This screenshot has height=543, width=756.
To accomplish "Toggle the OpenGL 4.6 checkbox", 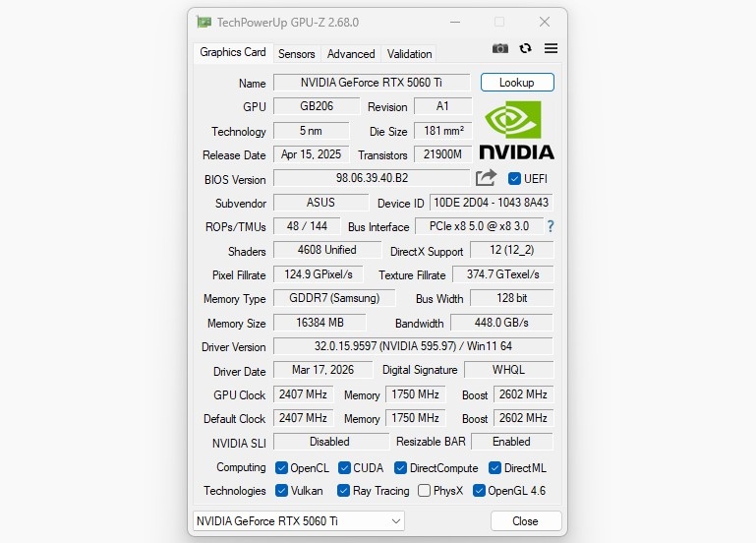I will tap(479, 491).
